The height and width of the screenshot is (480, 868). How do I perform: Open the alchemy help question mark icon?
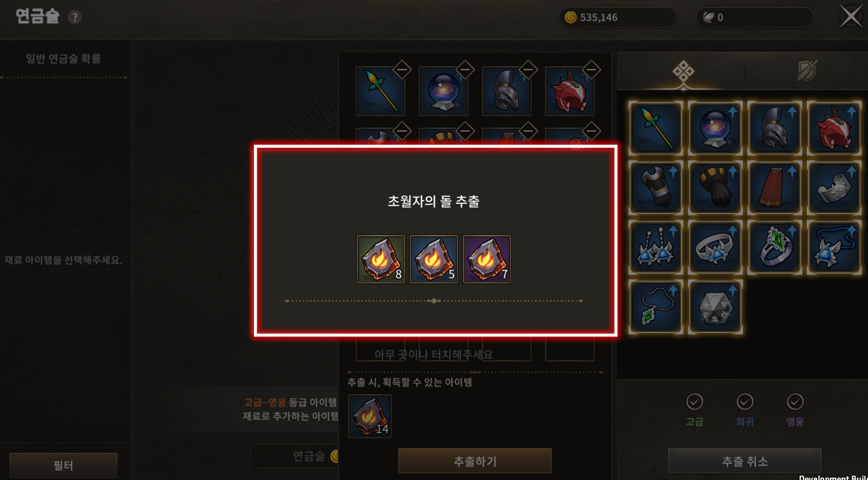[75, 17]
